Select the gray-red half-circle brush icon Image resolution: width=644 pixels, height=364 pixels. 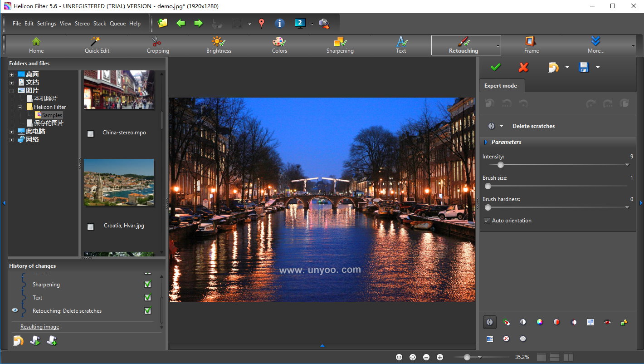pos(556,322)
